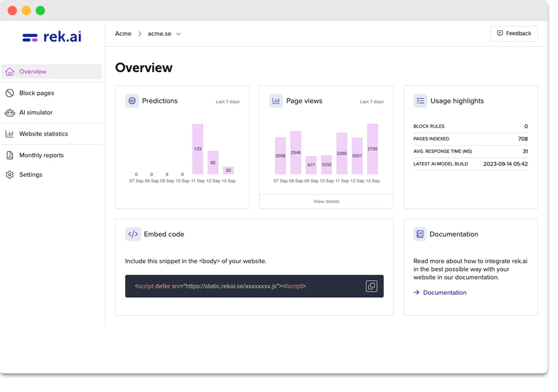Viewport: 558px width, 392px height.
Task: Click the Embed code brackets icon
Action: 133,234
